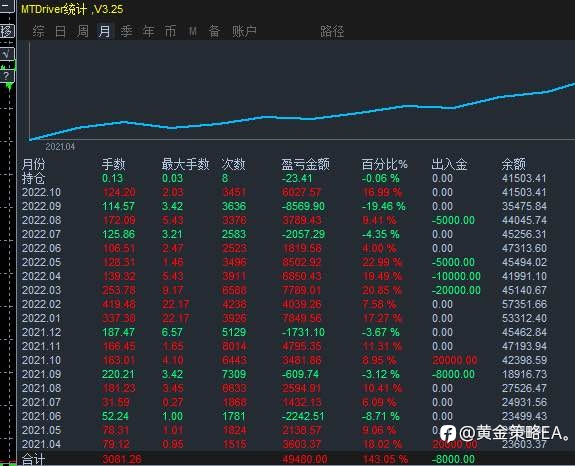Select the 2022.10 month row label
Screen dimensions: 575x466
41,192
